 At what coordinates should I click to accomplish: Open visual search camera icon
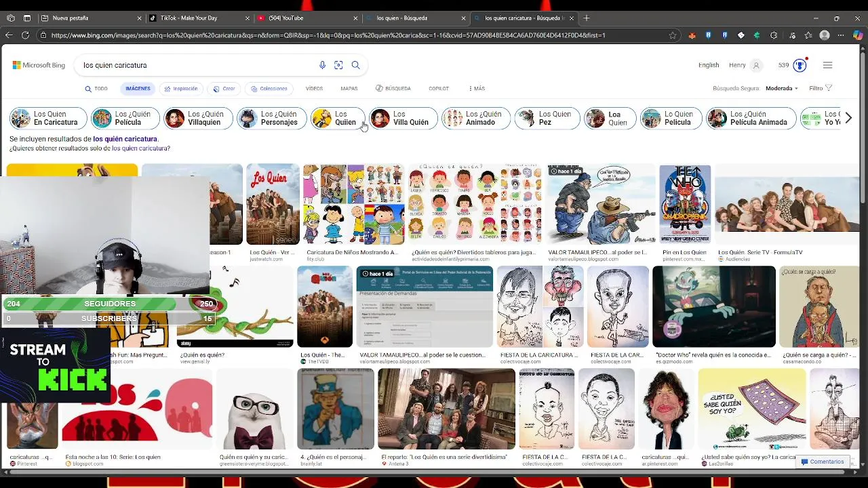coord(338,65)
